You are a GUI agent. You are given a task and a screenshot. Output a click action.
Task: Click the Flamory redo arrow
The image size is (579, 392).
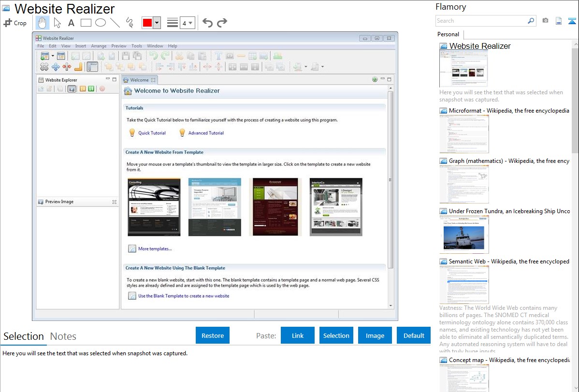coord(222,23)
